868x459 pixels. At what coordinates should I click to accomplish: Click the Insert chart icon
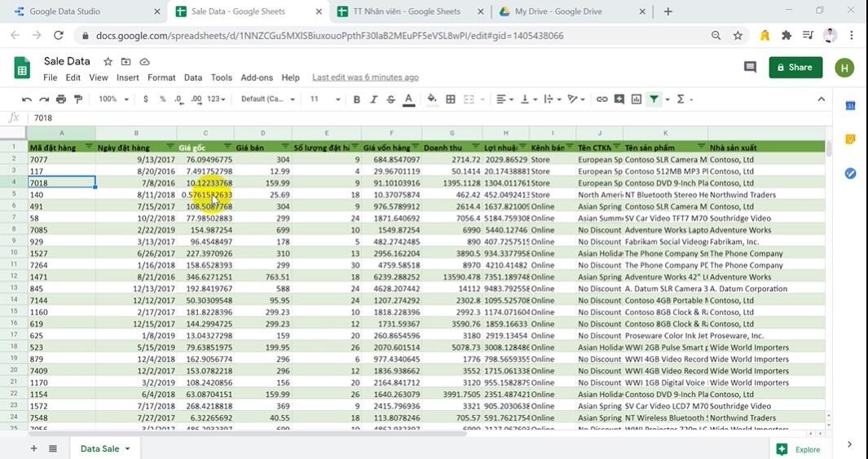[637, 99]
